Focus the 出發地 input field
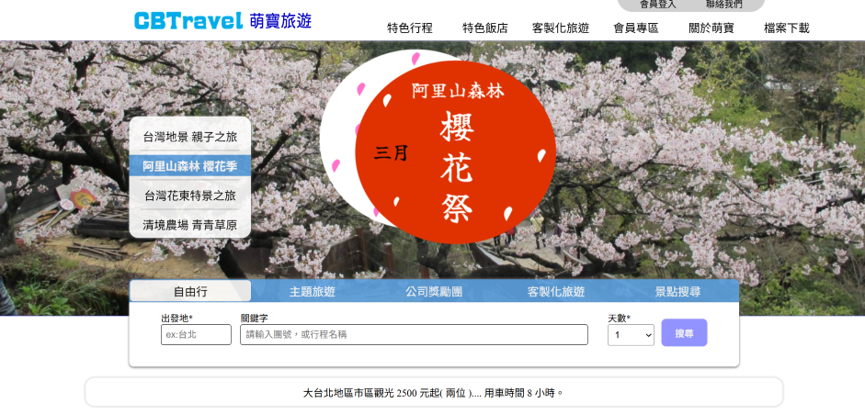865x414 pixels. tap(196, 335)
